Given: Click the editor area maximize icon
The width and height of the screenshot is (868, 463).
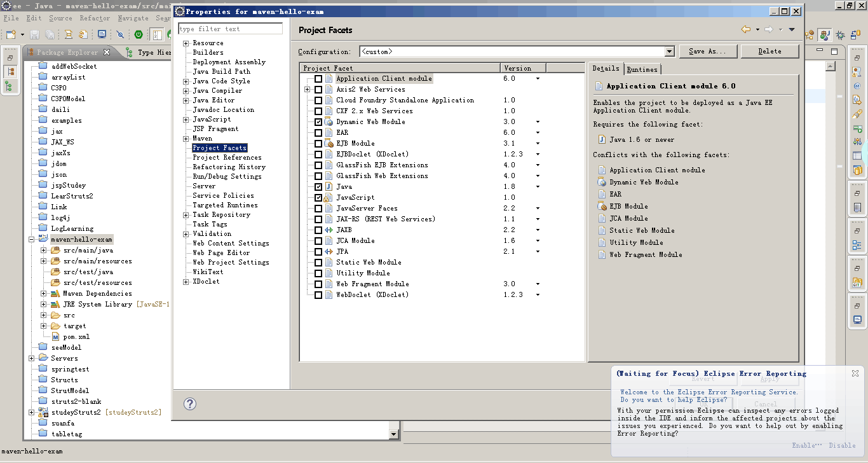Looking at the screenshot, I should click(834, 52).
